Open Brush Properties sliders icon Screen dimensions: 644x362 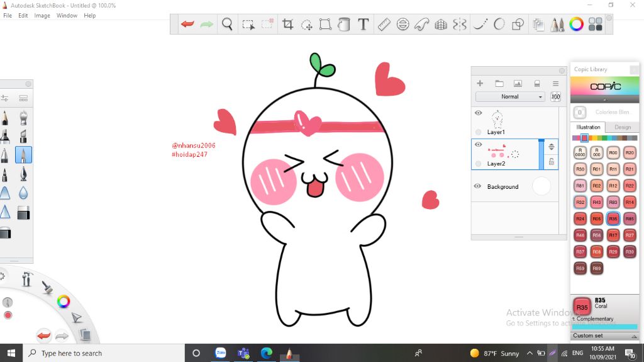4,98
